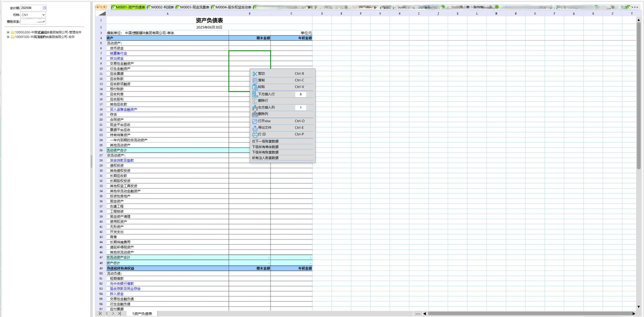Expand the 1000G300 管理合并 tree node
644x317 pixels.
point(8,32)
